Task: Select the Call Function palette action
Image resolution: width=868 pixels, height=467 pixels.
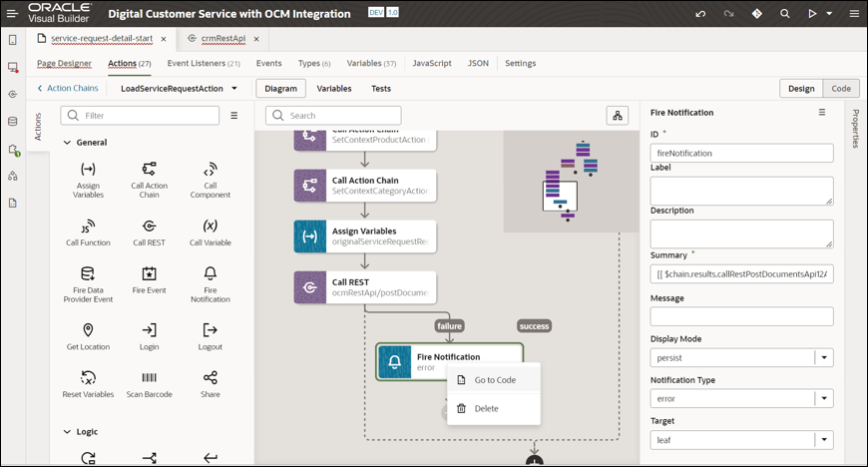Action: click(x=88, y=233)
